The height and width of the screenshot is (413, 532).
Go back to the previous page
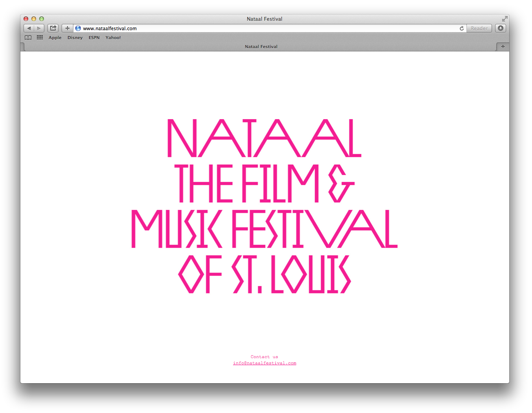(29, 28)
